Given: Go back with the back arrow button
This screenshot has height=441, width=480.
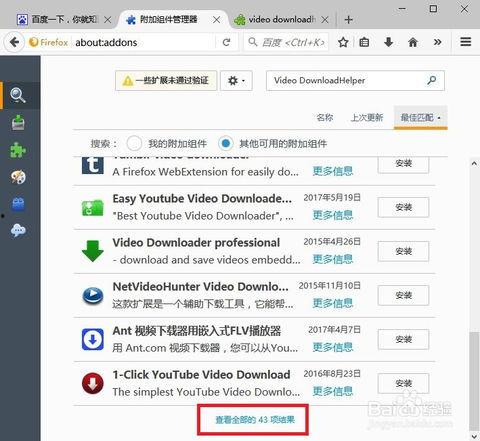Looking at the screenshot, I should click(x=14, y=42).
